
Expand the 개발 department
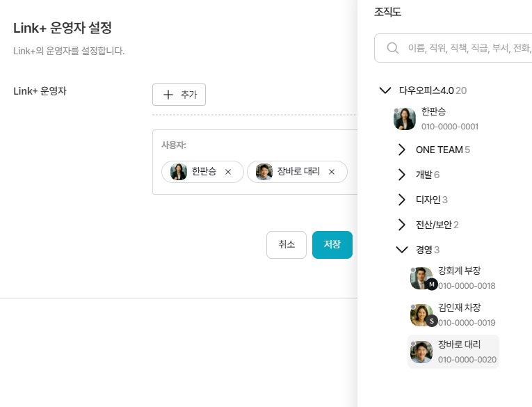401,175
